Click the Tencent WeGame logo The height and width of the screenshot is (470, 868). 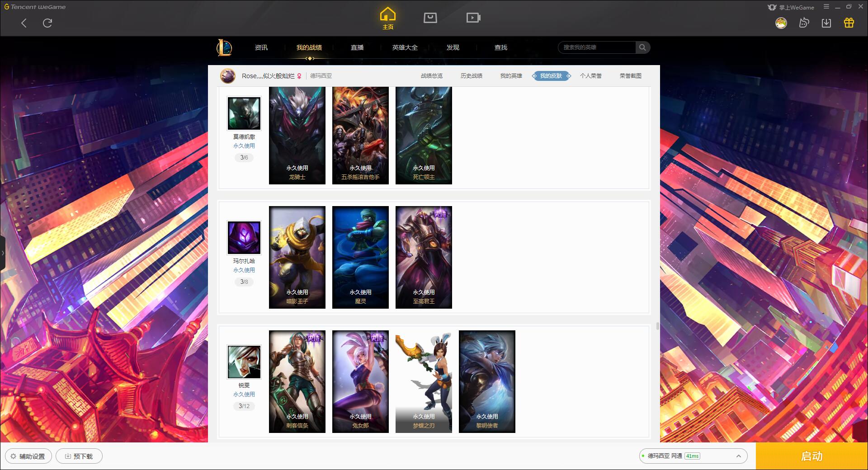[35, 7]
